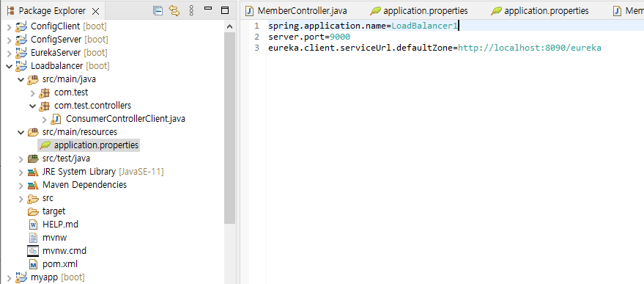Click the Maven Dependencies library icon
Screen dimensions: 644x284
coord(33,185)
